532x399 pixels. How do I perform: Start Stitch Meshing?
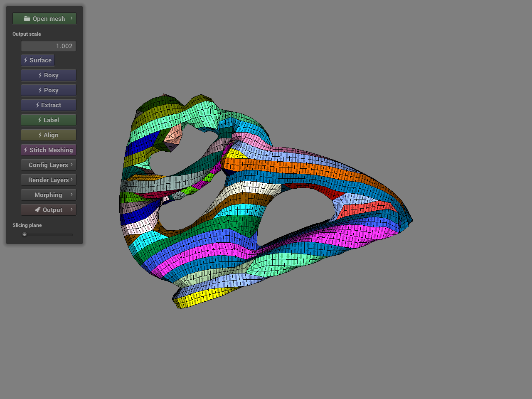click(49, 150)
